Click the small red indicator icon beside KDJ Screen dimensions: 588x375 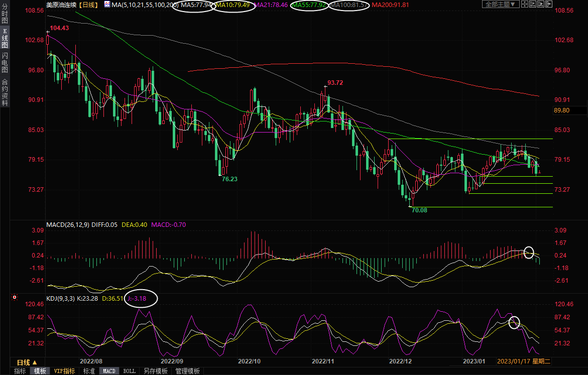click(15, 297)
